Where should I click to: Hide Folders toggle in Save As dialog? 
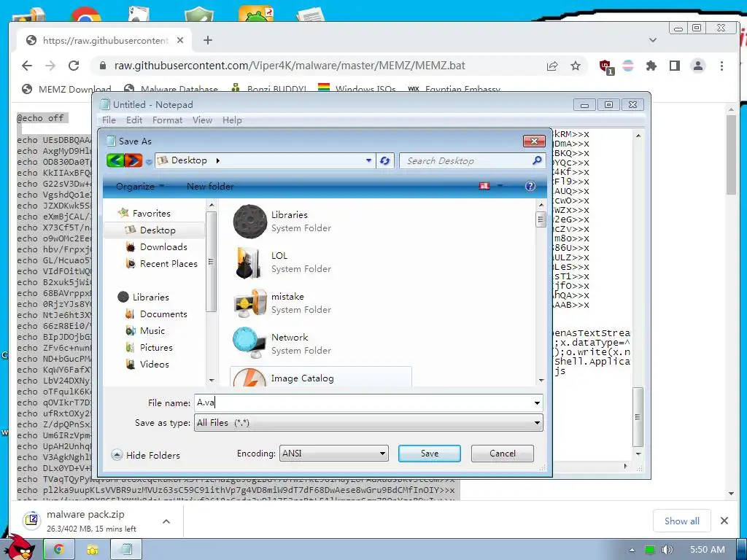[x=146, y=455]
